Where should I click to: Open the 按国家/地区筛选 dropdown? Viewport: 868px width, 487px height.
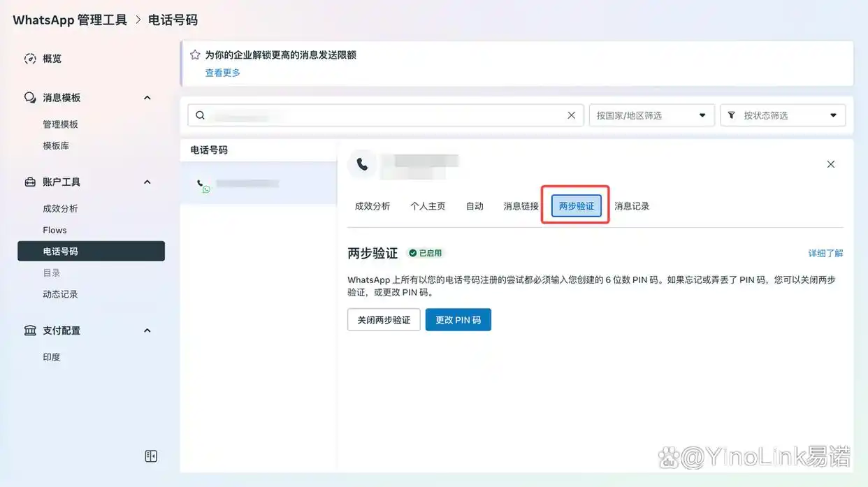652,115
